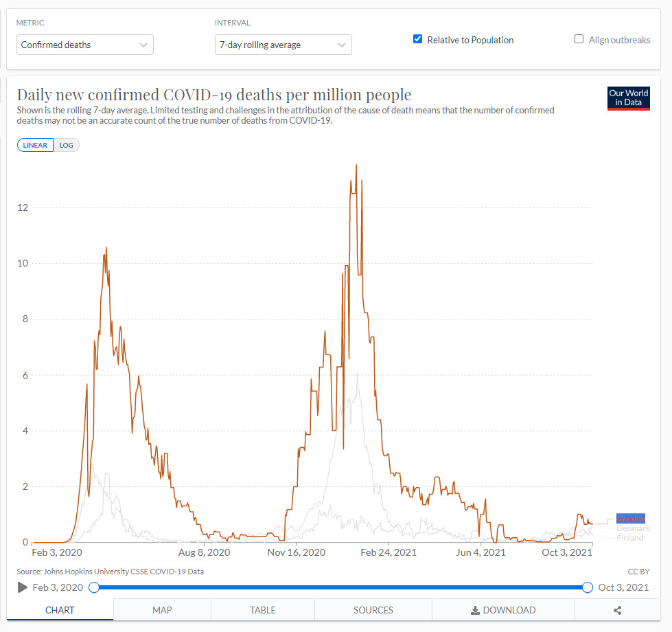Click the Aug 8, 2020 axis label
The image size is (672, 632).
[204, 552]
